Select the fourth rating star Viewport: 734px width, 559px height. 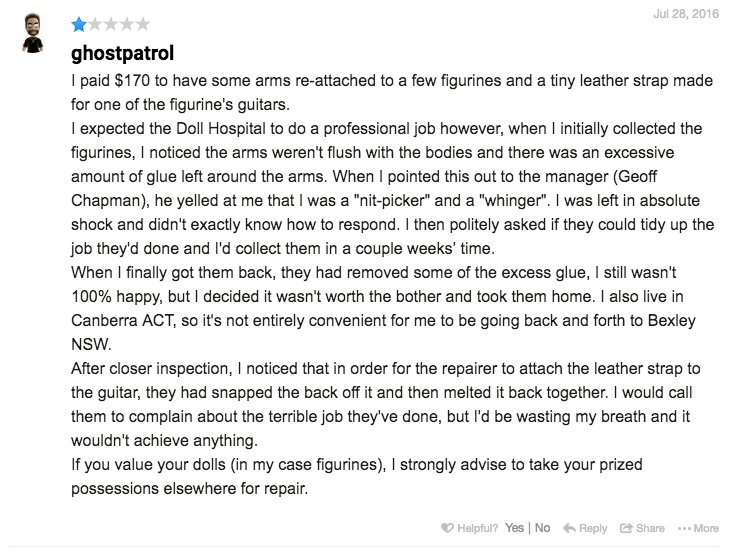[127, 24]
